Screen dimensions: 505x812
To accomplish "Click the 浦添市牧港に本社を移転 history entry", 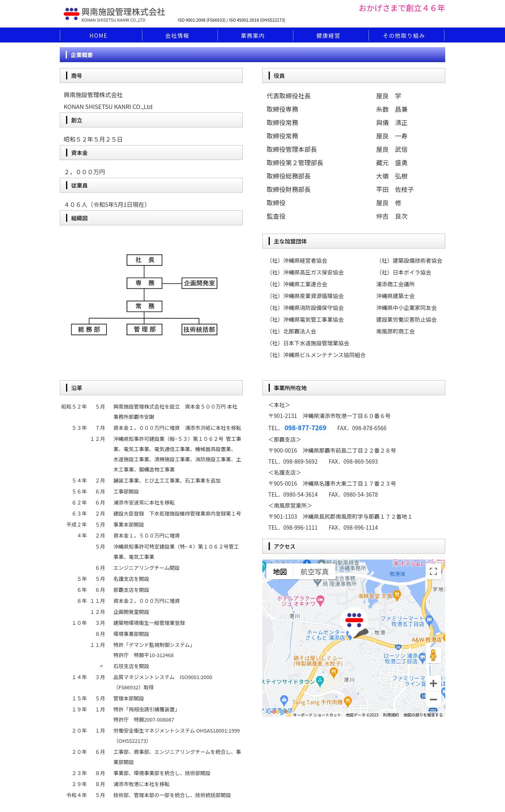I will (x=142, y=784).
